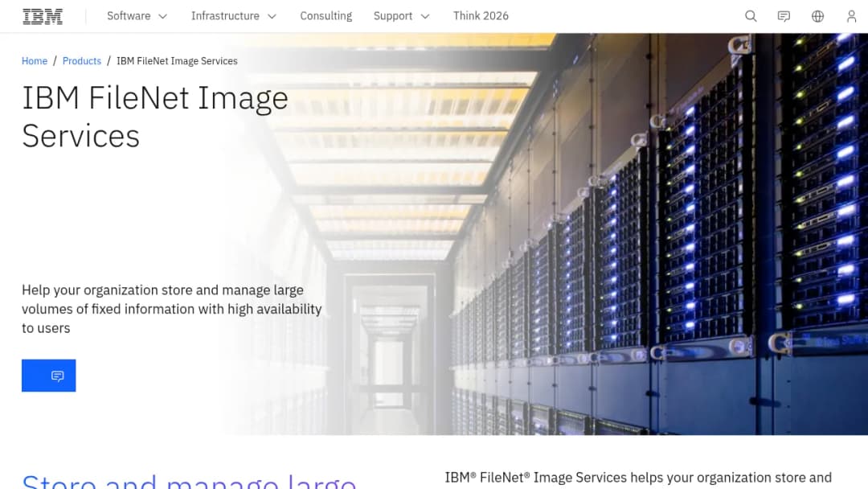Open the globe region selector icon
Viewport: 868px width, 489px height.
pos(817,16)
